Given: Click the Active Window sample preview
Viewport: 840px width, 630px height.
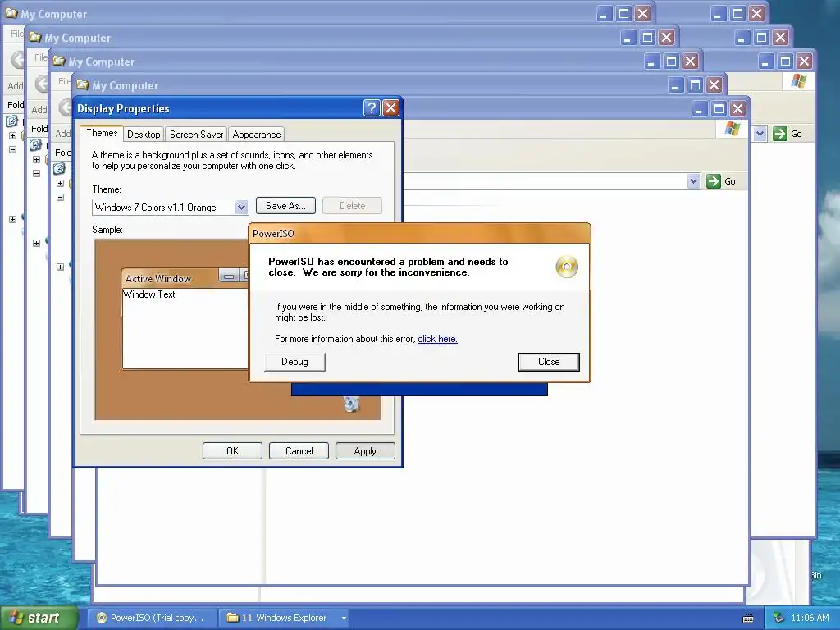Looking at the screenshot, I should click(185, 319).
